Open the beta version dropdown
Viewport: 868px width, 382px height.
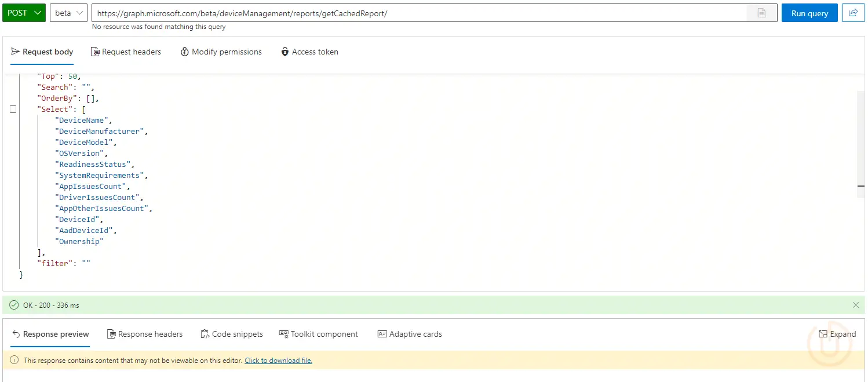68,13
